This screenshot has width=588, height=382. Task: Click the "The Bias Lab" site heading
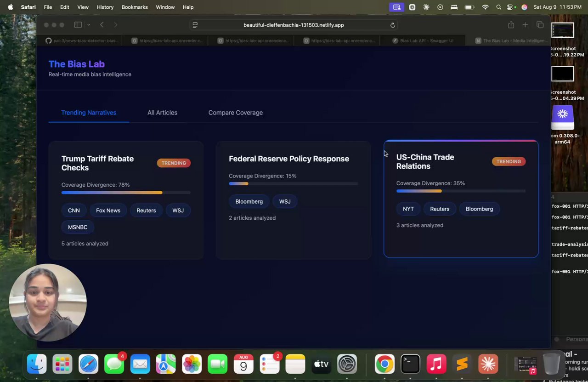point(77,64)
